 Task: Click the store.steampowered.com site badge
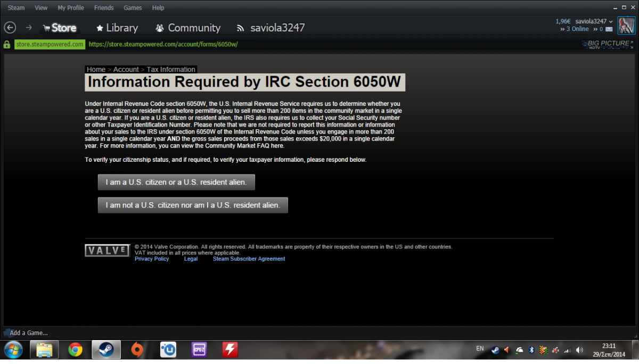[x=50, y=44]
